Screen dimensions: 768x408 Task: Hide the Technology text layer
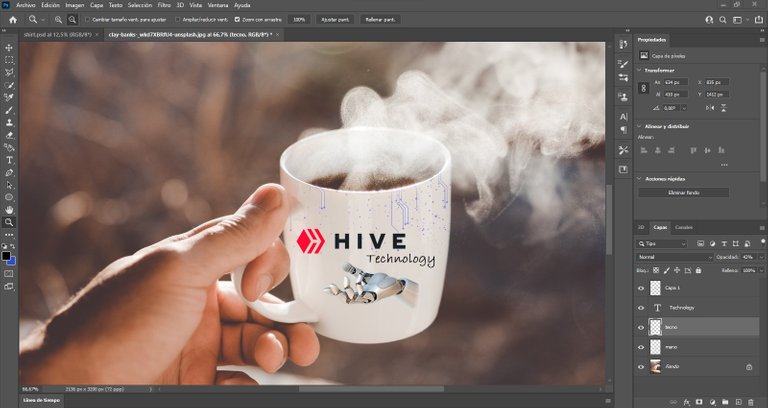tap(641, 308)
